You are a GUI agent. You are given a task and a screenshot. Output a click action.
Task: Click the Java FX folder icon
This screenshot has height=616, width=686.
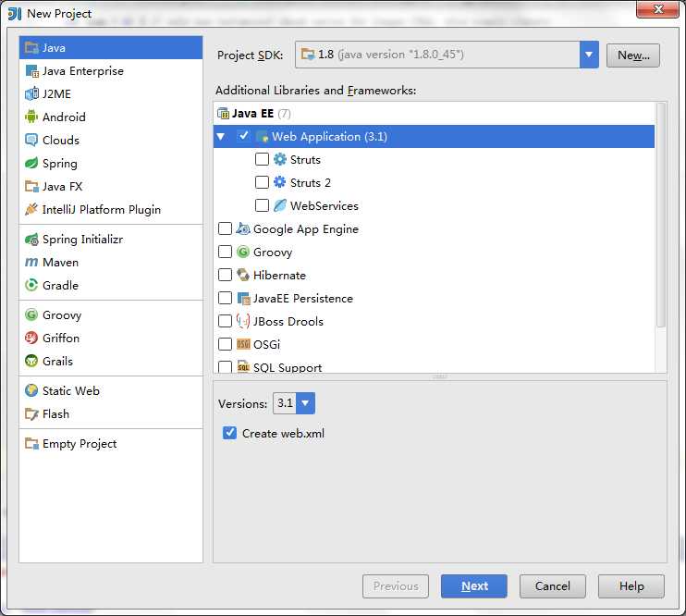31,187
